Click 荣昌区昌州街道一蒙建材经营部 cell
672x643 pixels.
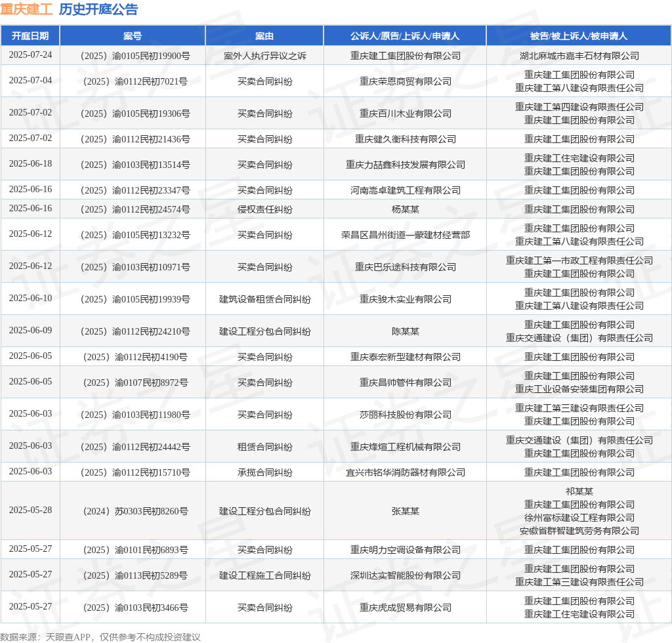point(406,235)
